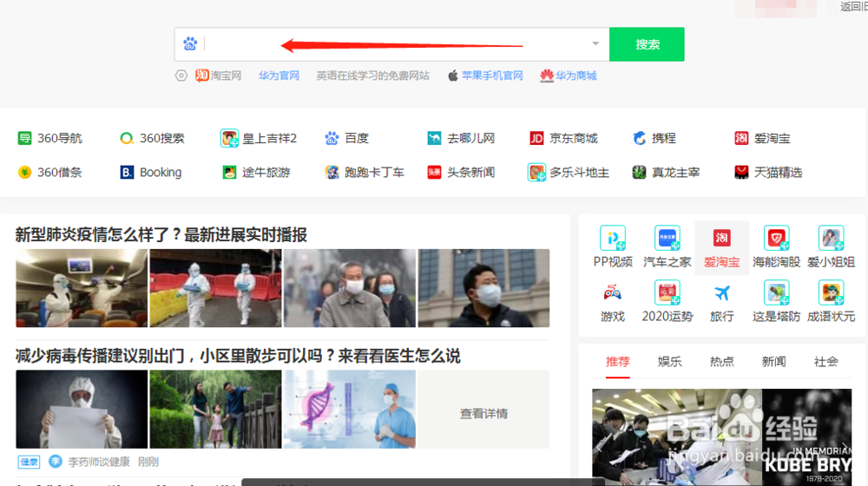The height and width of the screenshot is (486, 868).
Task: Open the highlighted 爱淘宝 app tile
Action: point(721,246)
